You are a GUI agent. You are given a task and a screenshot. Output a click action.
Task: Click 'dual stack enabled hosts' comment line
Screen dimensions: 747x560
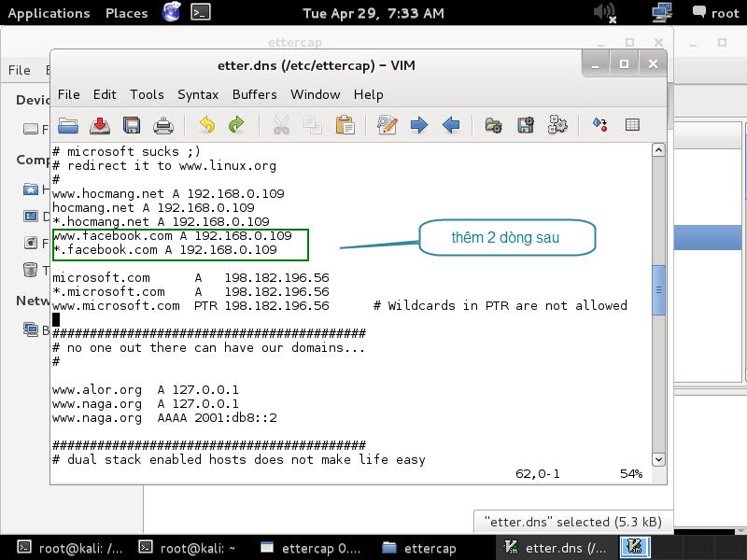[239, 460]
